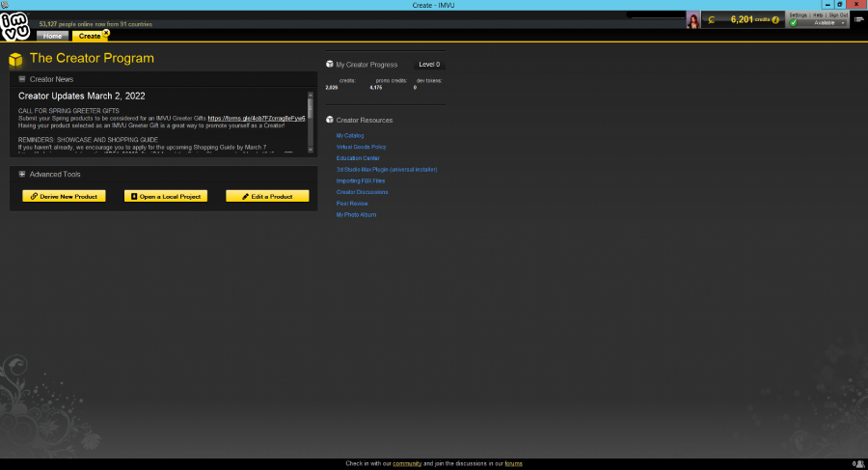The image size is (868, 470).
Task: Click the application icon in title bar
Action: point(5,5)
